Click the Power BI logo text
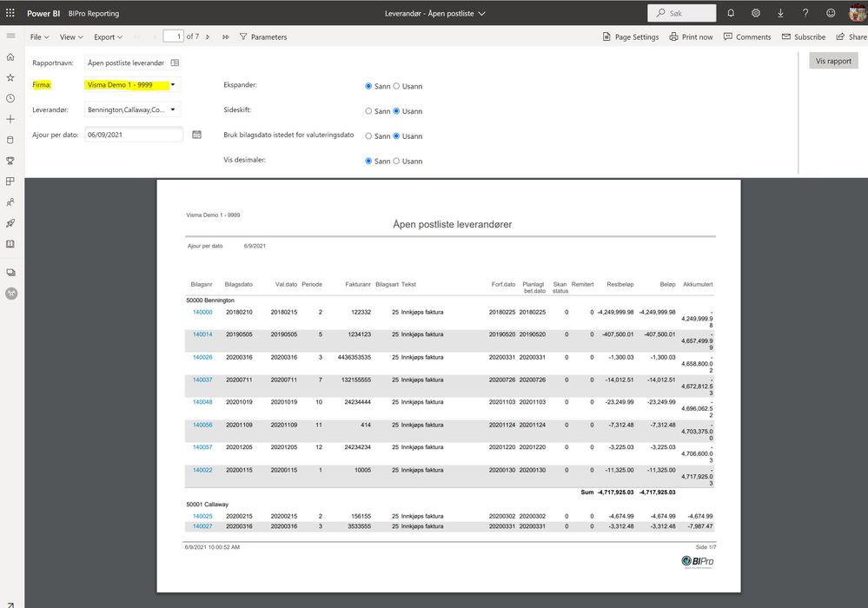868x608 pixels. [x=43, y=13]
